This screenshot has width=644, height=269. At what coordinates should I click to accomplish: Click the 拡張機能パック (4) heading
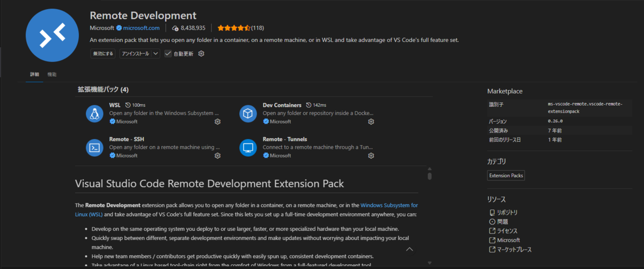point(103,89)
